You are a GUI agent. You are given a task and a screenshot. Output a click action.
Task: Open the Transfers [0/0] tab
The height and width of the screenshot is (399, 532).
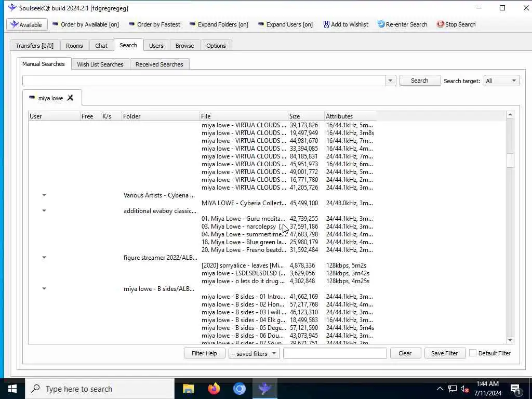coord(35,46)
